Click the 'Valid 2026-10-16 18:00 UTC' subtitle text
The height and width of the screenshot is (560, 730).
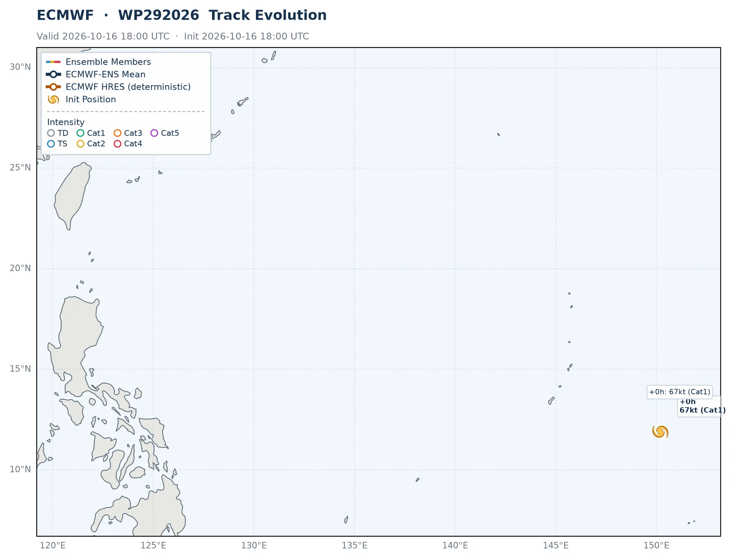point(103,36)
